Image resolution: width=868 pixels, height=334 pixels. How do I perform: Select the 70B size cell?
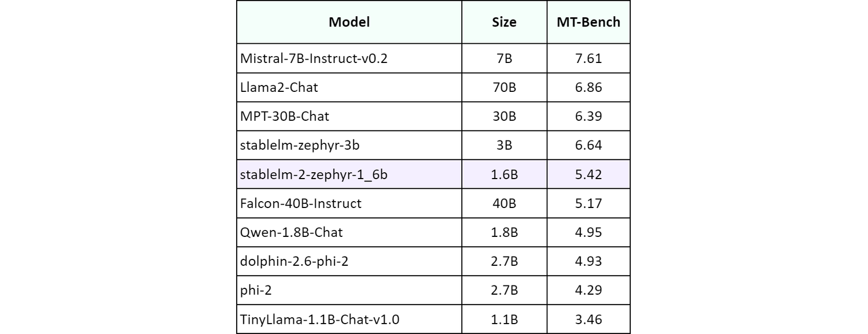pyautogui.click(x=504, y=87)
